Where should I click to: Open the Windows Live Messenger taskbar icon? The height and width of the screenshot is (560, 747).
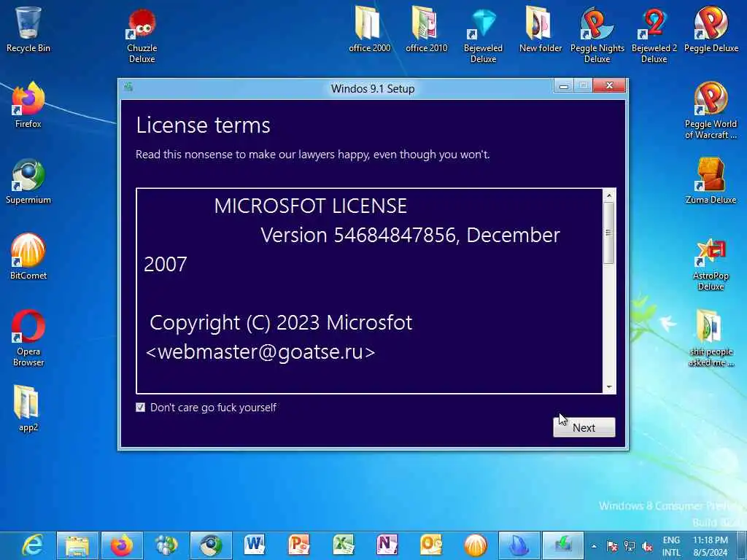[x=166, y=545]
